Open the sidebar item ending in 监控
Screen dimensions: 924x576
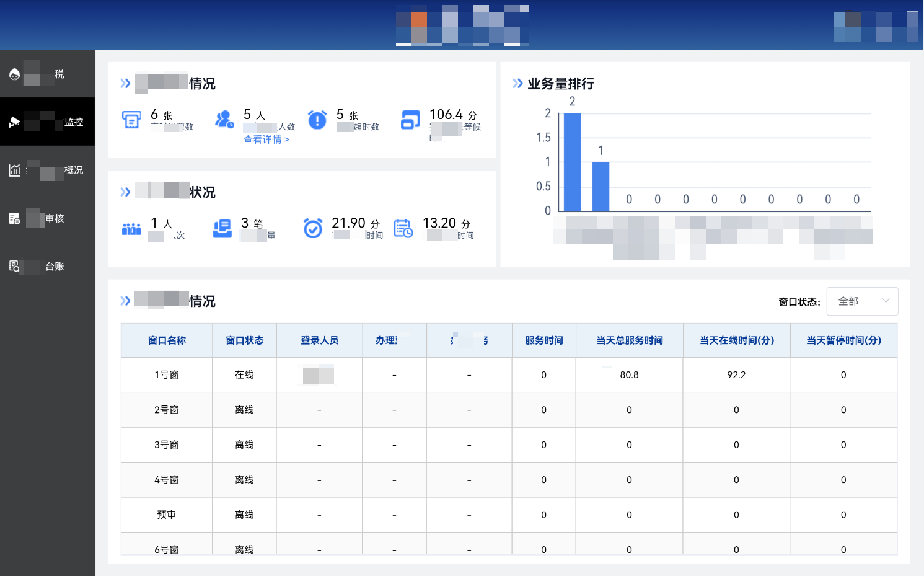click(x=47, y=122)
